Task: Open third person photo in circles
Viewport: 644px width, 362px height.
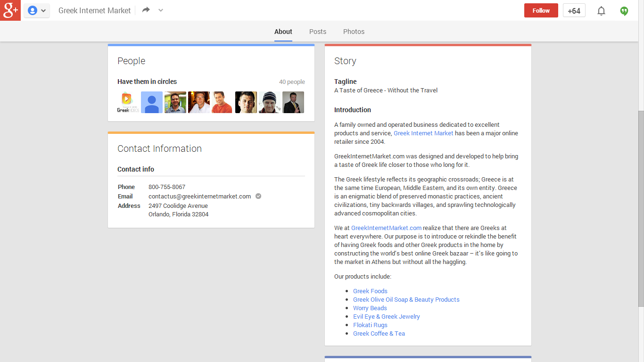Action: pyautogui.click(x=175, y=102)
